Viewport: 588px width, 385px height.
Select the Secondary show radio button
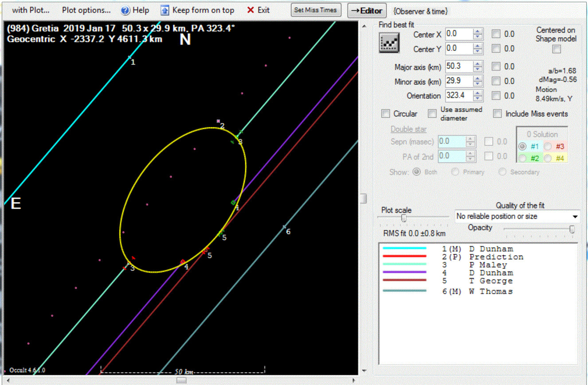(502, 172)
